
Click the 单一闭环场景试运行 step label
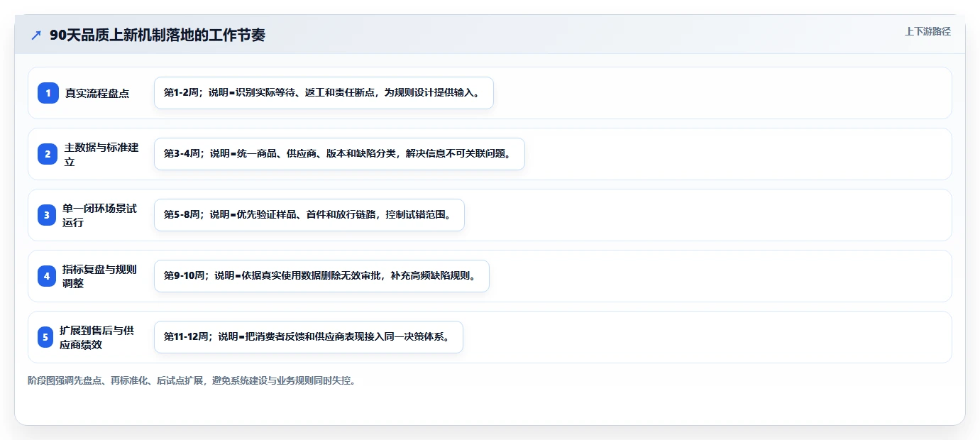[99, 215]
